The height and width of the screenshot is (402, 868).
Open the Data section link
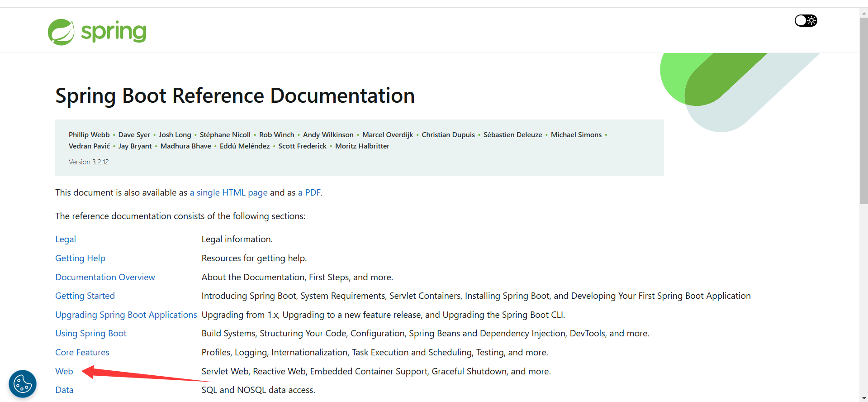click(64, 390)
